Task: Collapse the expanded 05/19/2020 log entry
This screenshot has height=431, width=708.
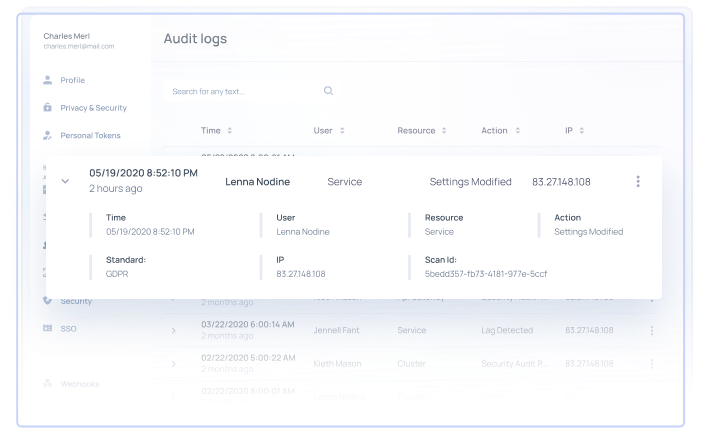Action: pyautogui.click(x=65, y=182)
